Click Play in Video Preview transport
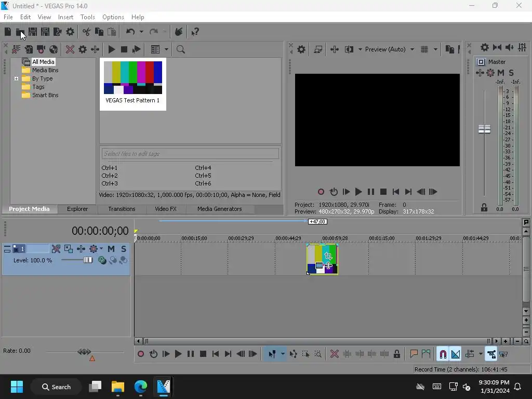This screenshot has width=532, height=399. (358, 192)
